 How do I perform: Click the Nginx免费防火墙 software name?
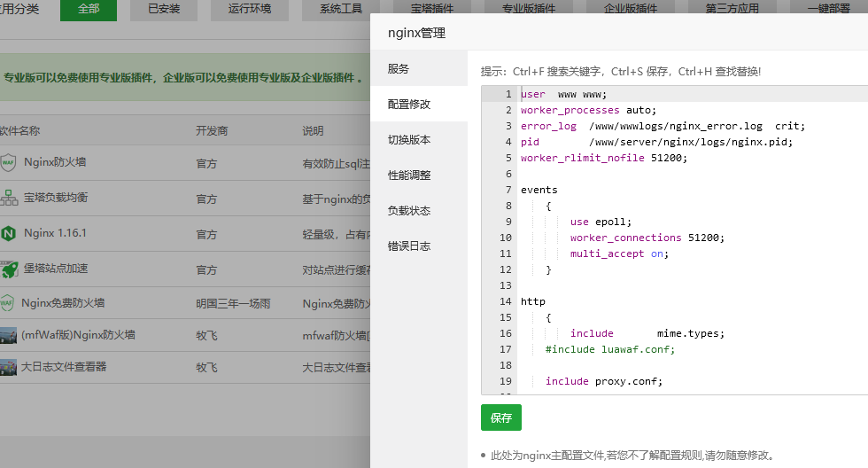click(x=63, y=303)
